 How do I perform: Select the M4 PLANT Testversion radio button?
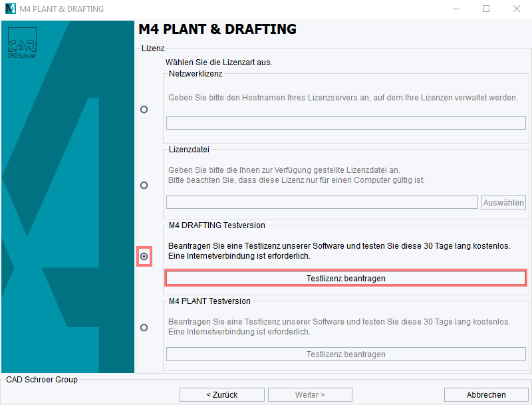[x=144, y=328]
